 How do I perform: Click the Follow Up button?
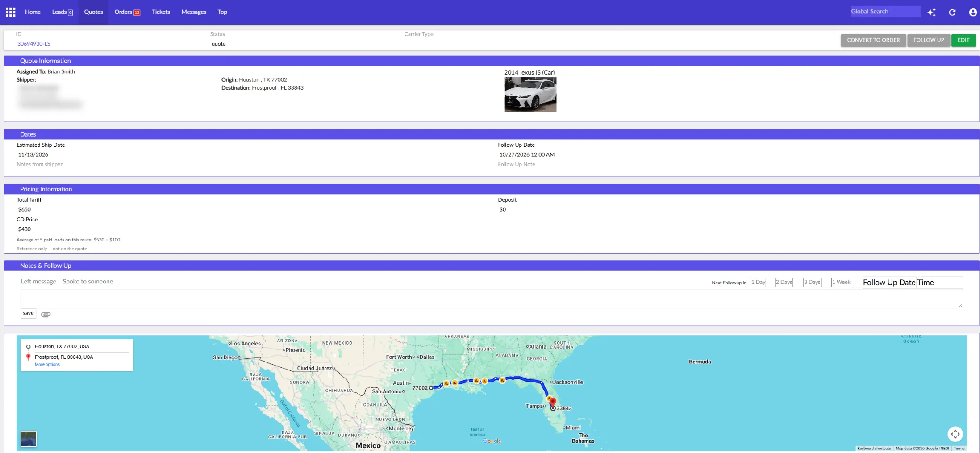pyautogui.click(x=929, y=40)
